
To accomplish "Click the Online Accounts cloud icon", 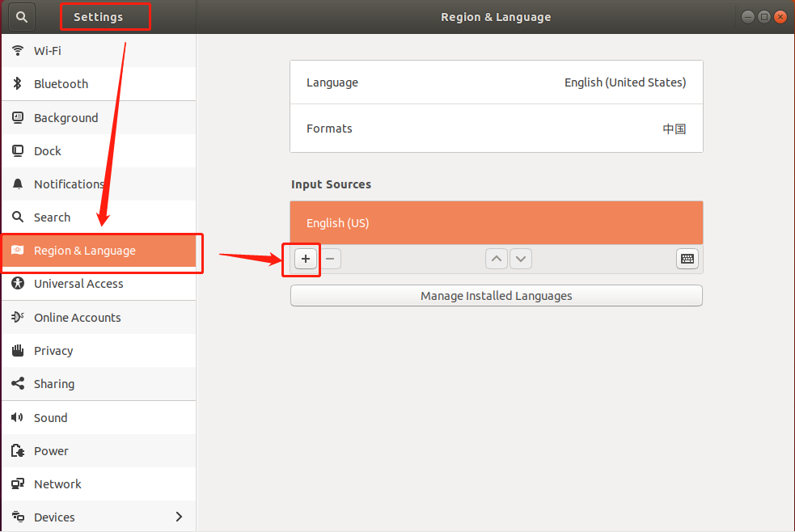I will (x=18, y=317).
